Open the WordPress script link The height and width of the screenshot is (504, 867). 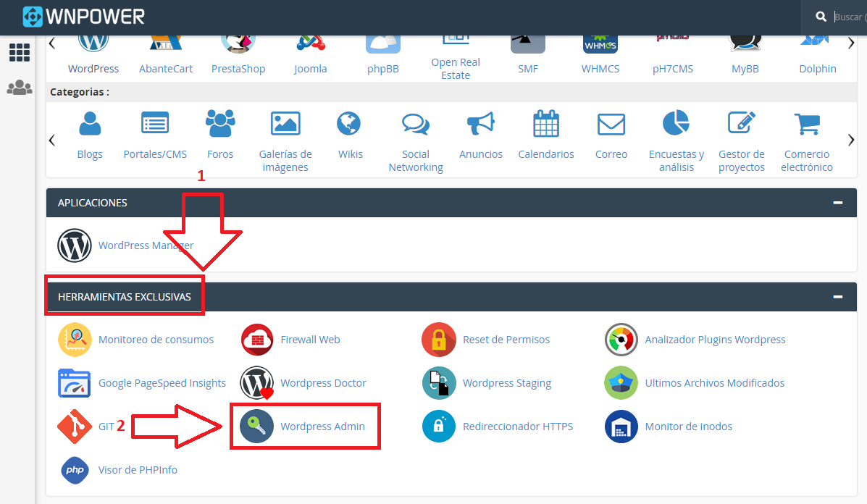click(x=93, y=69)
